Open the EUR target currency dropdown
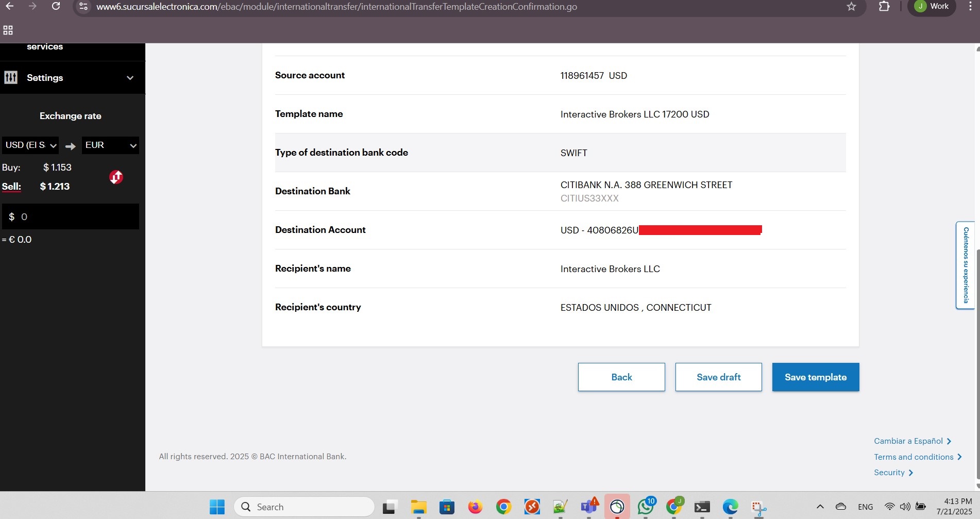The width and height of the screenshot is (980, 519). (110, 145)
